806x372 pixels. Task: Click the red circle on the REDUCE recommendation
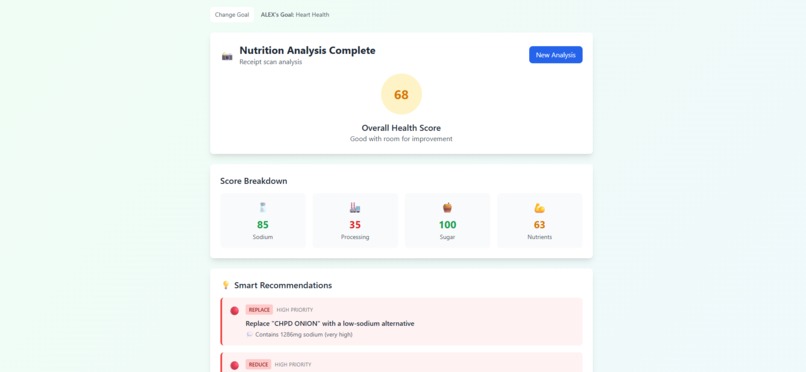234,365
